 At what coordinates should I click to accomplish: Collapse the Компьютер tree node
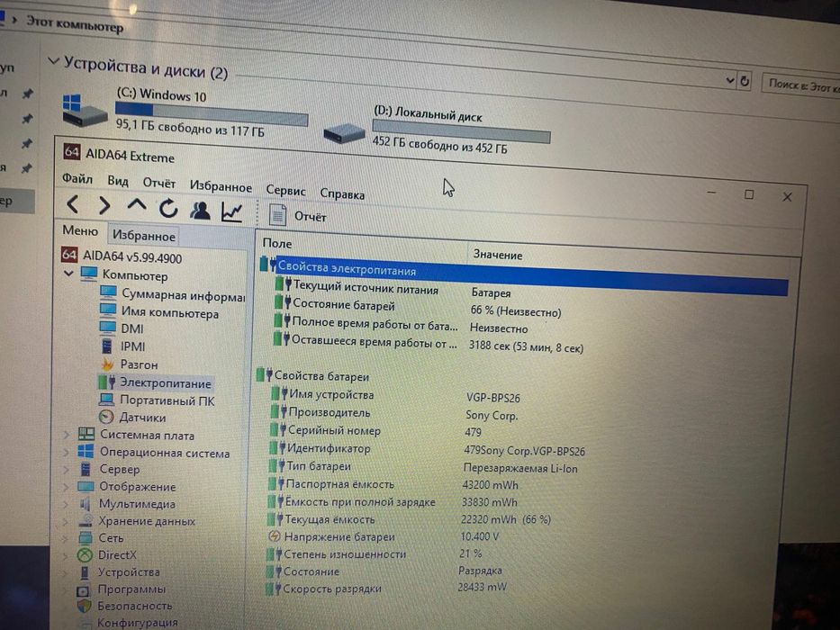tap(68, 274)
